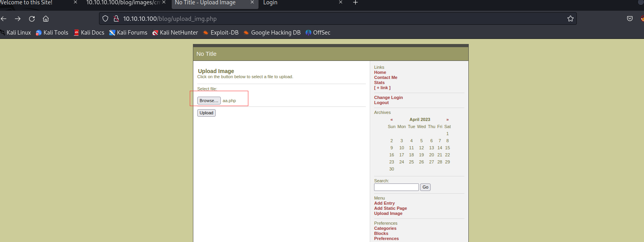The height and width of the screenshot is (242, 644).
Task: Open the Preferences link under Blocks
Action: coord(386,238)
